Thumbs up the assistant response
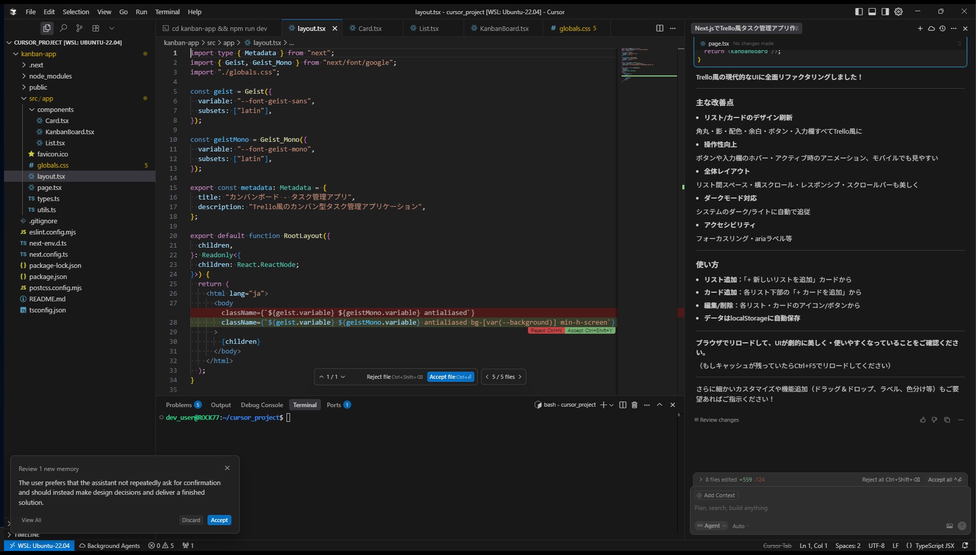Screen dimensions: 980x555 click(923, 420)
